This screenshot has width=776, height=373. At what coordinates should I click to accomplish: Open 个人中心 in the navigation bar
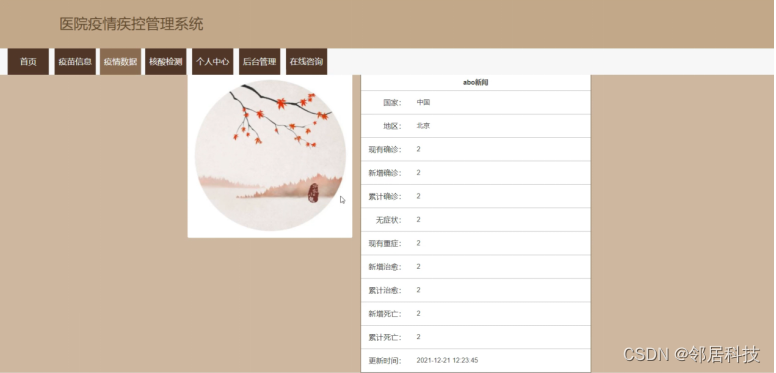coord(213,62)
